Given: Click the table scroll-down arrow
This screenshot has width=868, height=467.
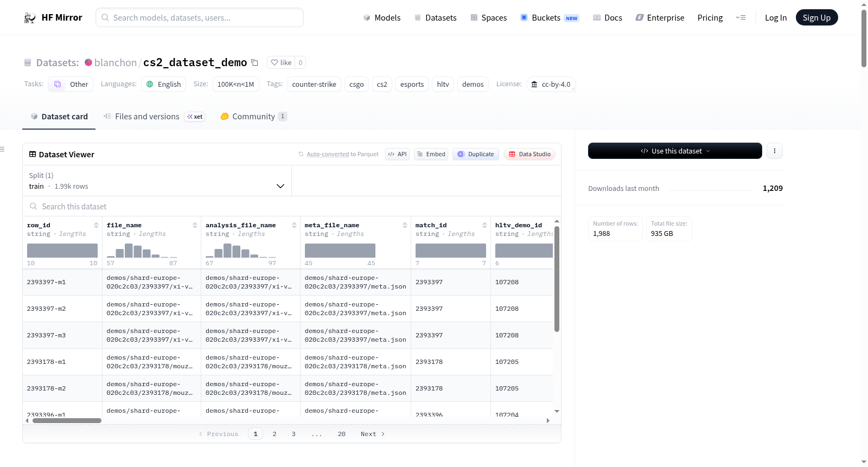Looking at the screenshot, I should (x=557, y=412).
